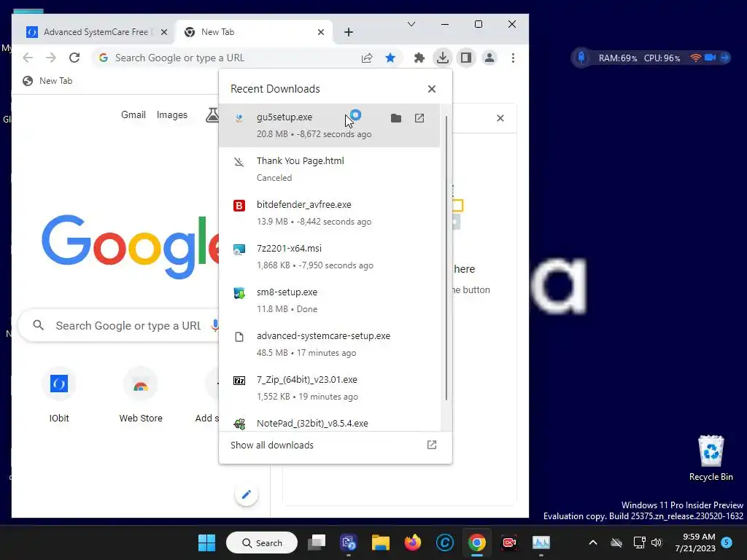This screenshot has width=747, height=560.
Task: Open the notification count badge
Action: [x=727, y=542]
